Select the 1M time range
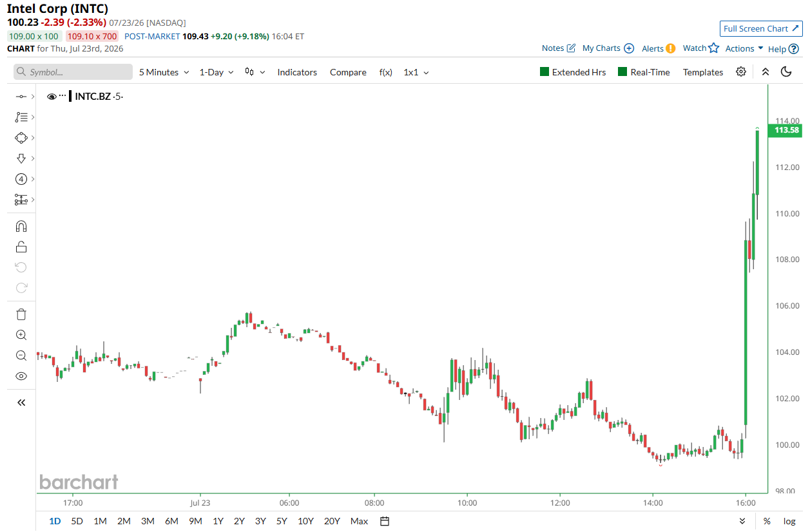The image size is (810, 532). coord(100,521)
